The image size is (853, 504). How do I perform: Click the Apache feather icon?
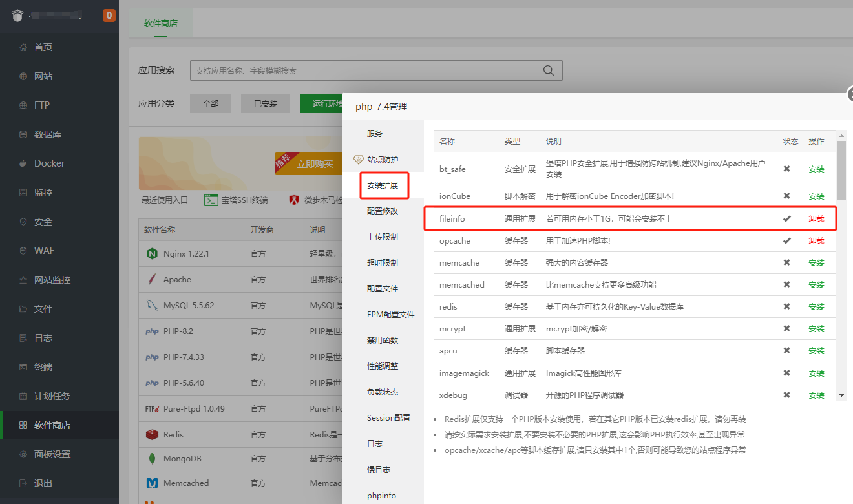coord(152,279)
